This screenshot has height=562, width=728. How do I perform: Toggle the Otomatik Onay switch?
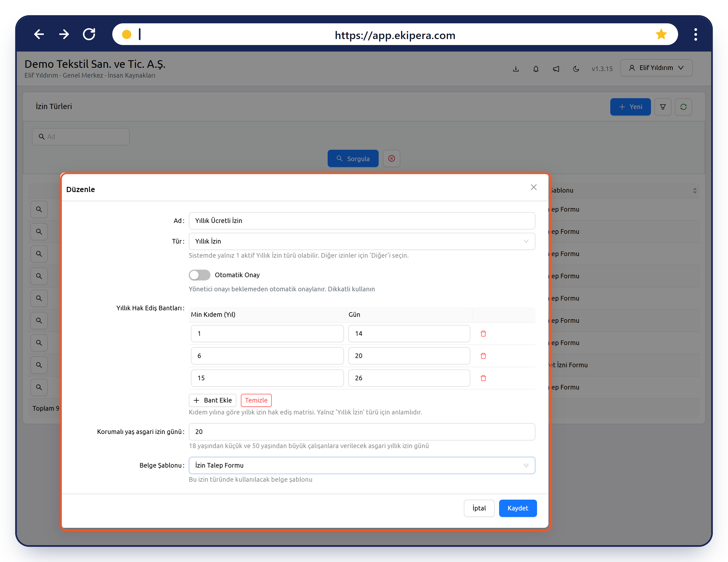(x=199, y=275)
